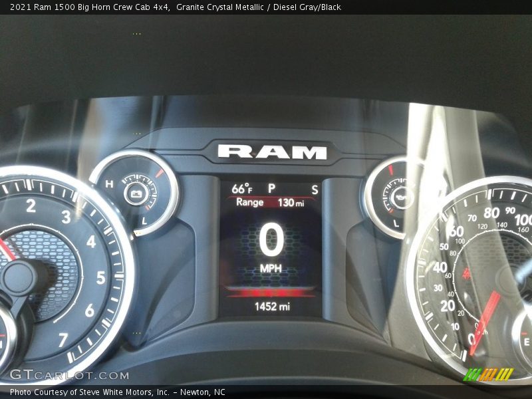Click the tachometer number 5

coord(101,277)
